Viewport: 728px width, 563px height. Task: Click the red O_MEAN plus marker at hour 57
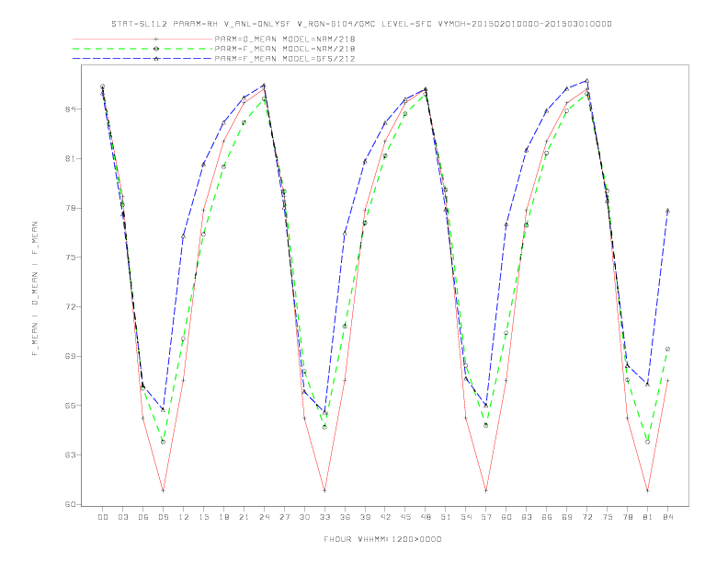pos(486,490)
